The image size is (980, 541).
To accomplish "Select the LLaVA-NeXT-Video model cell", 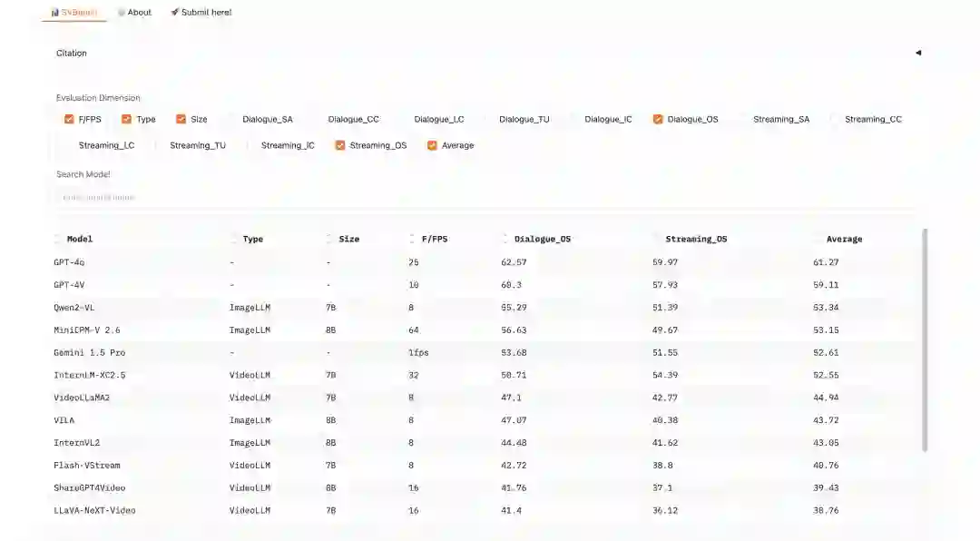I will pos(94,510).
